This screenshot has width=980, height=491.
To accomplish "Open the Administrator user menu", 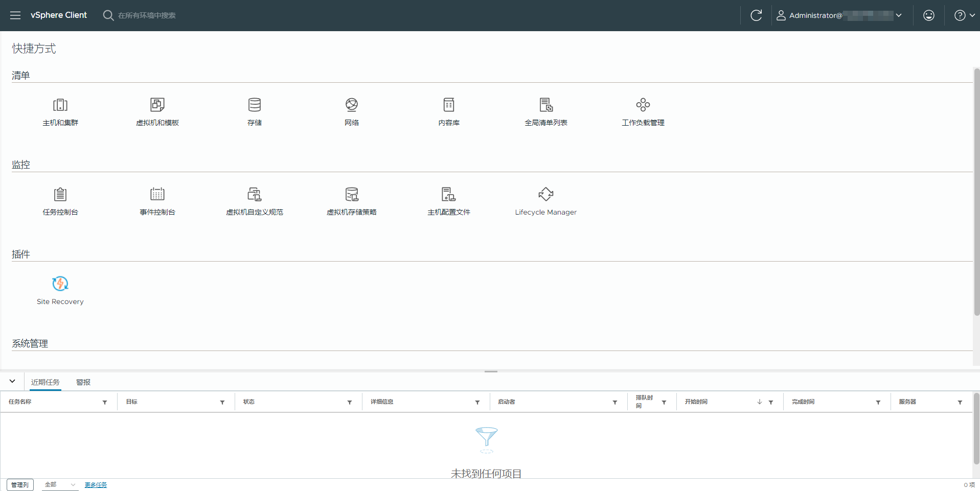I will click(x=839, y=15).
